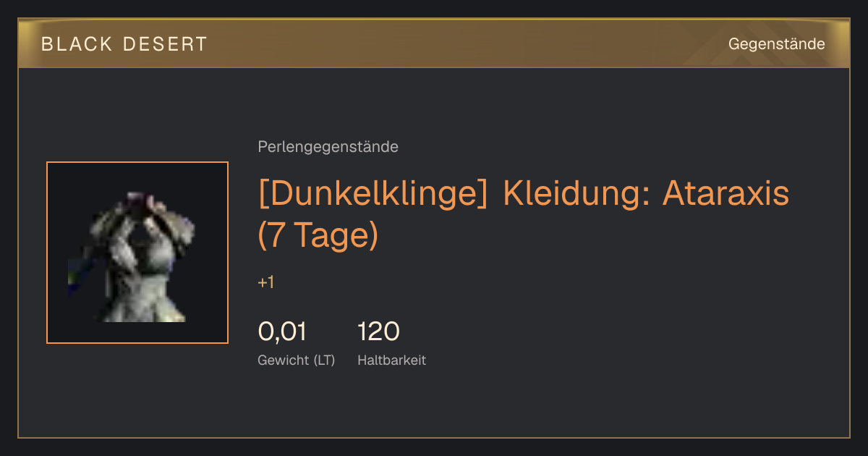This screenshot has width=868, height=456.
Task: Click the 120 durability value
Action: point(378,332)
